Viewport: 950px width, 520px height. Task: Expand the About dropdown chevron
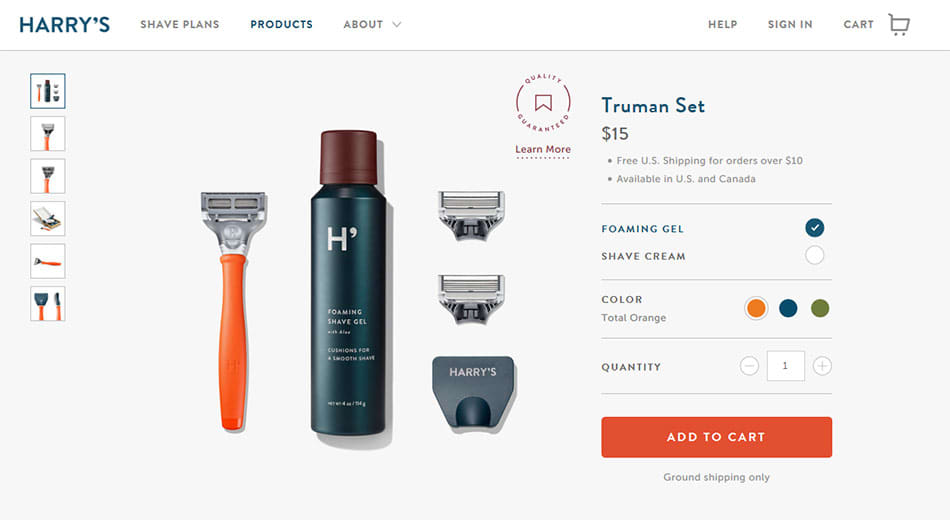[397, 25]
